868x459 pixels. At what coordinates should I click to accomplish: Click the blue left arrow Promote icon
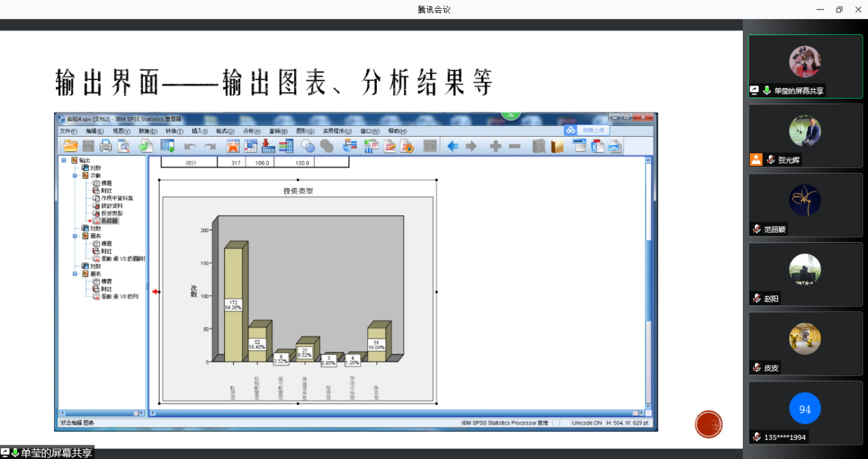click(452, 146)
